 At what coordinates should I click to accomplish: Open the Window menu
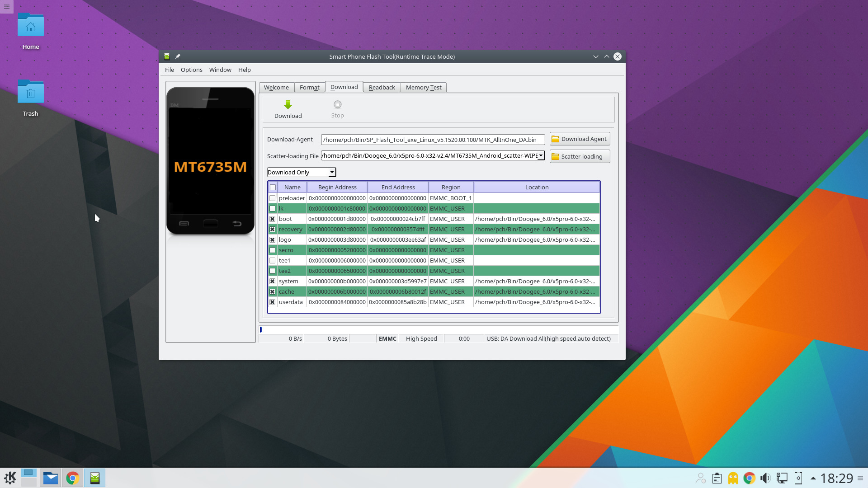(x=220, y=70)
